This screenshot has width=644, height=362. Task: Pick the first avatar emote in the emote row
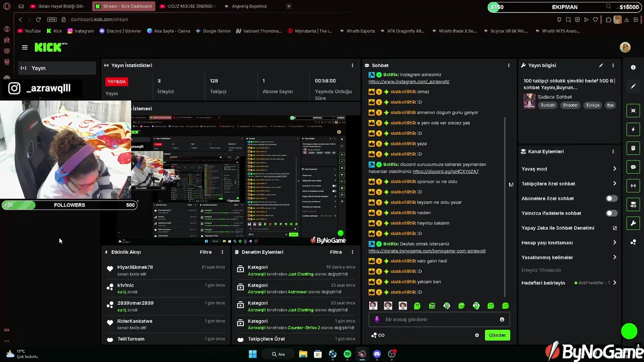373,306
